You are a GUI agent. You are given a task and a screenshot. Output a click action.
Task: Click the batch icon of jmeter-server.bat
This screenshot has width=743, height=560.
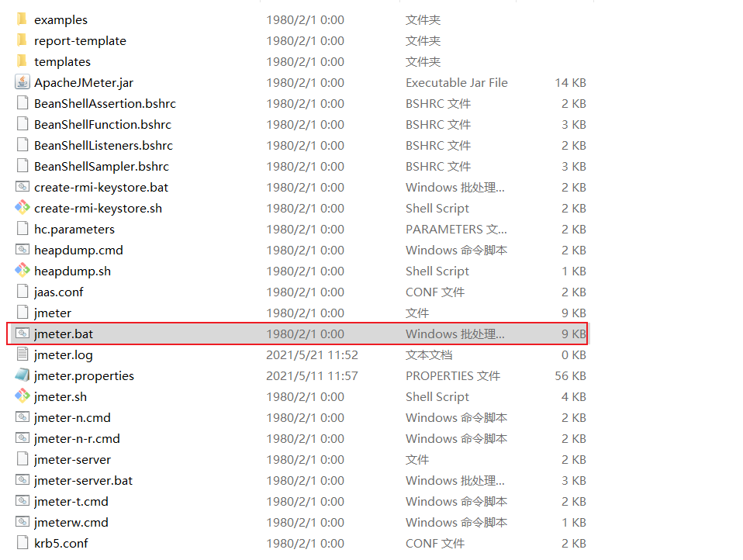(x=22, y=479)
